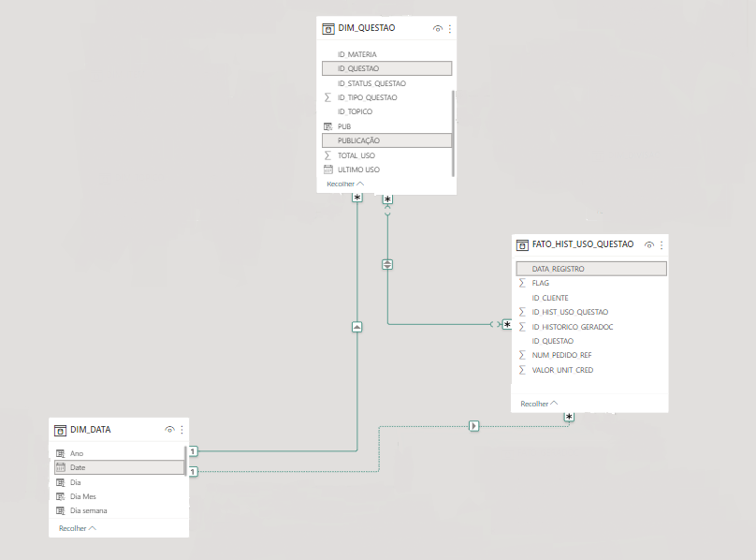The height and width of the screenshot is (560, 756).
Task: Toggle visibility eye of FATO_HIST_USO_QUESTAO table
Action: pos(649,244)
